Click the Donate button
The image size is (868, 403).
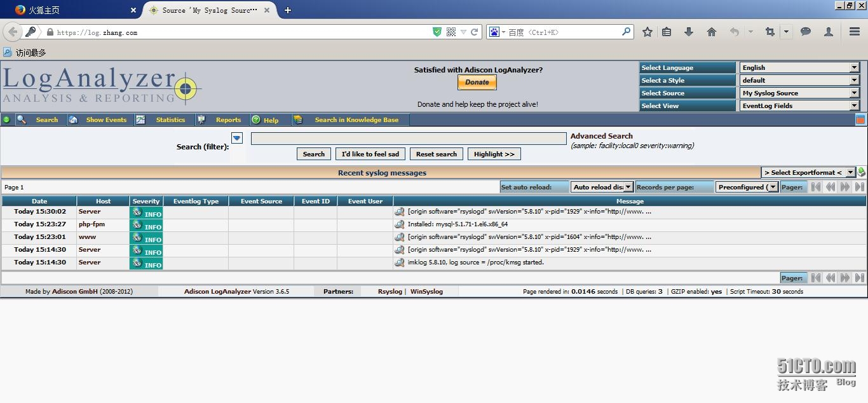click(477, 83)
